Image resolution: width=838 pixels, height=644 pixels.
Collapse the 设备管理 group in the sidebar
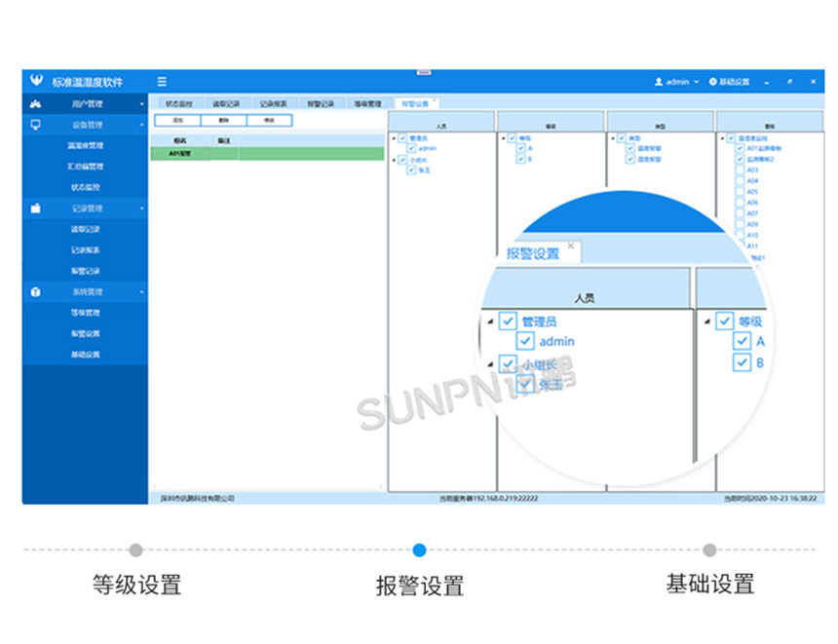(x=144, y=125)
